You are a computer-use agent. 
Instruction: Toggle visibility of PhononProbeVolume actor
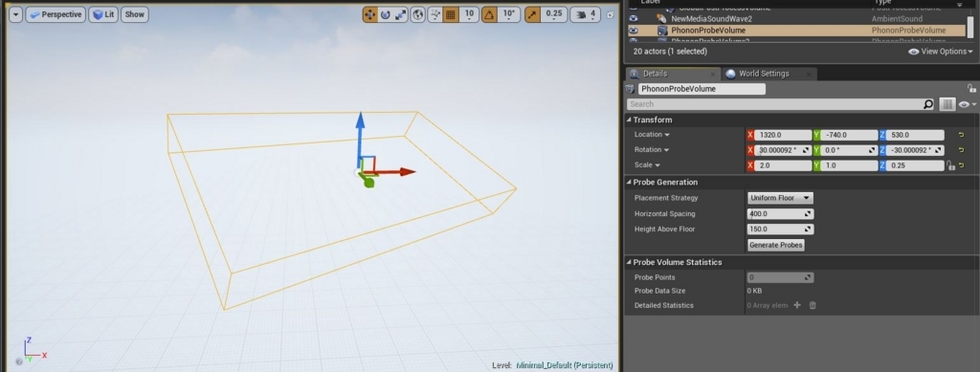click(634, 30)
